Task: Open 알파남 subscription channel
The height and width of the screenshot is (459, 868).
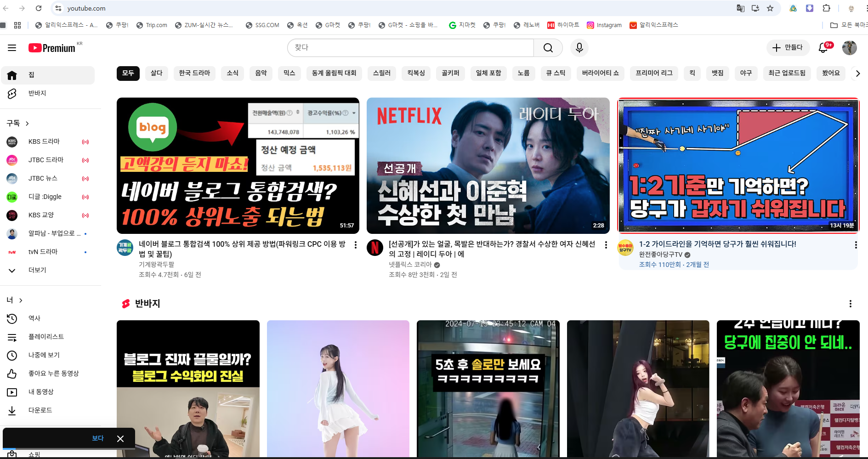Action: click(48, 233)
